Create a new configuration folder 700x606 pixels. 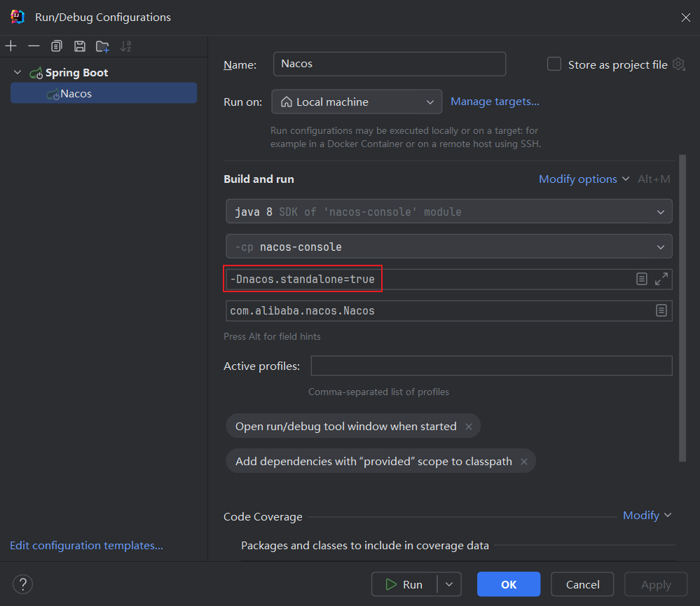[103, 46]
